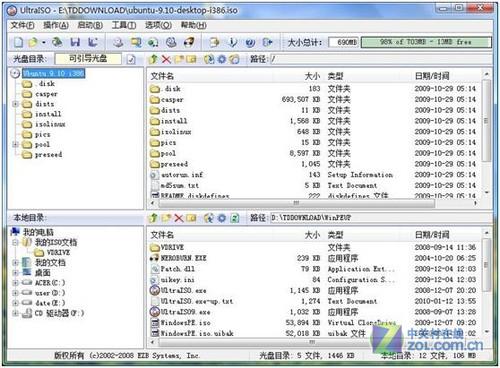Screen dimensions: 500x368
Task: Open the 文件(F) menu
Action: tap(22, 25)
